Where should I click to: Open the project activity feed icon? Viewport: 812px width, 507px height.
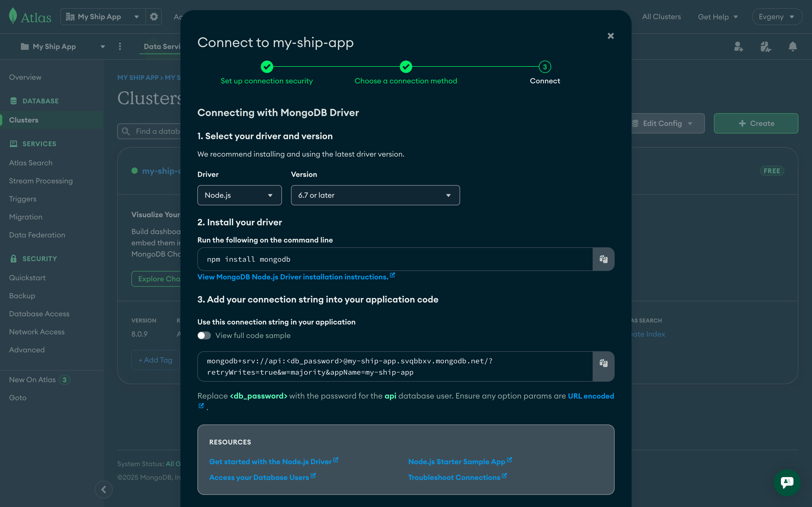[766, 46]
